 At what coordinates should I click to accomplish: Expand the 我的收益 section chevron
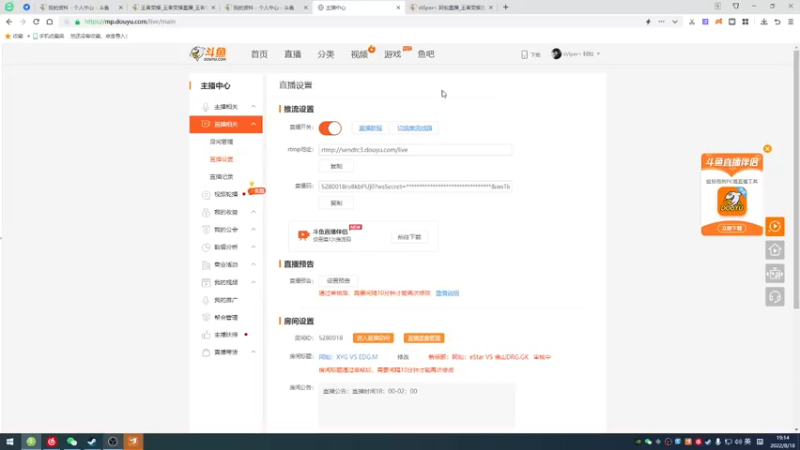coord(254,212)
